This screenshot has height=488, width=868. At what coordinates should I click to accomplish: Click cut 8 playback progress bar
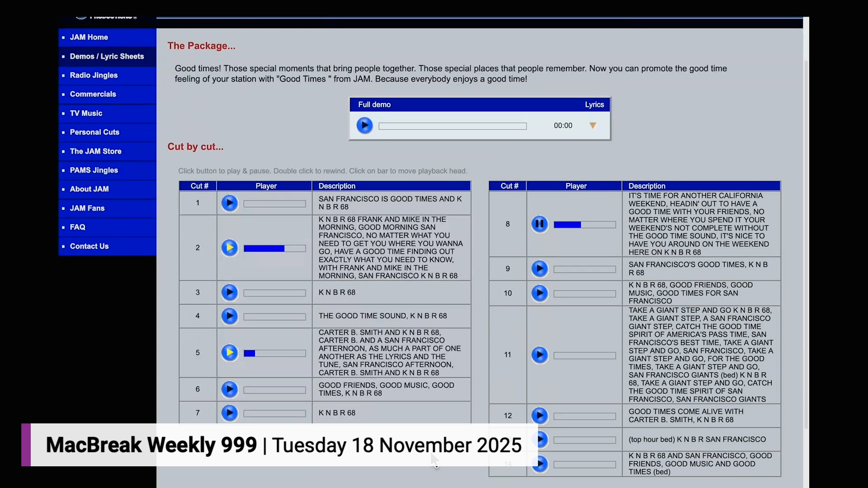tap(585, 225)
